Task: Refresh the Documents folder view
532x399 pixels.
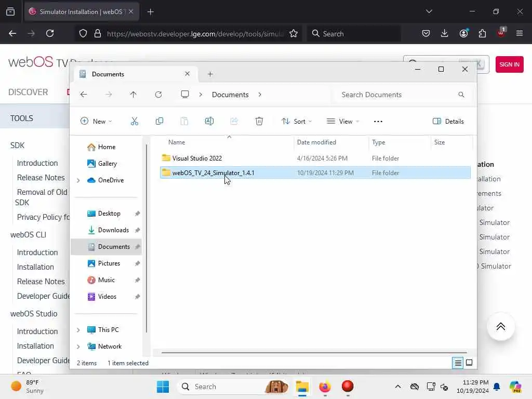Action: (x=158, y=95)
